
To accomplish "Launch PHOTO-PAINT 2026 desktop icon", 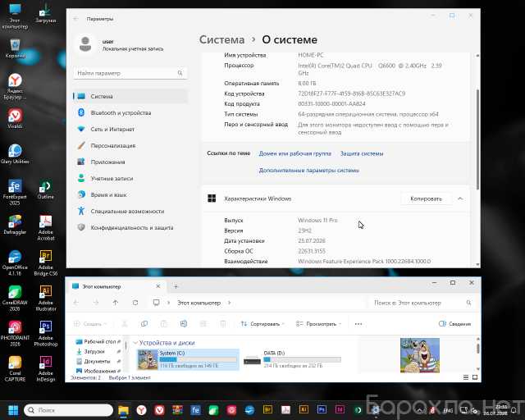I will click(15, 333).
